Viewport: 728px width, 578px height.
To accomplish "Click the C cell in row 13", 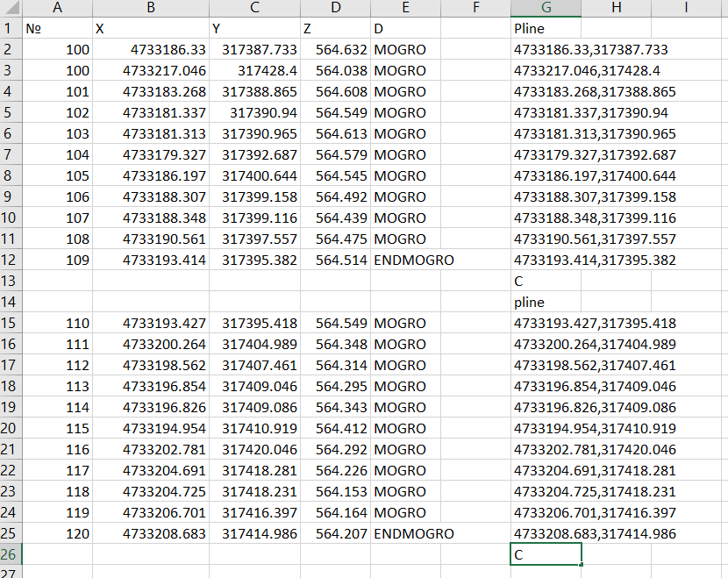I will pyautogui.click(x=546, y=281).
